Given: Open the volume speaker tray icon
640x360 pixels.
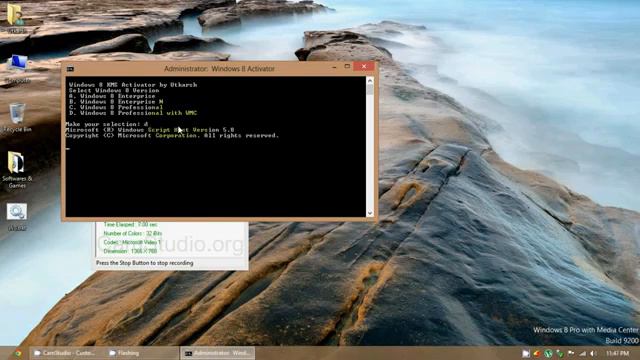Looking at the screenshot, I should (593, 353).
